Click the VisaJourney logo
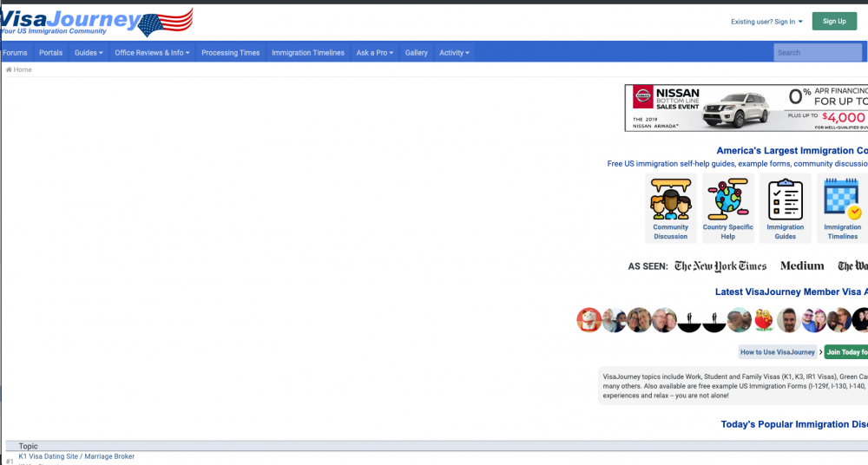The image size is (868, 465). 95,22
